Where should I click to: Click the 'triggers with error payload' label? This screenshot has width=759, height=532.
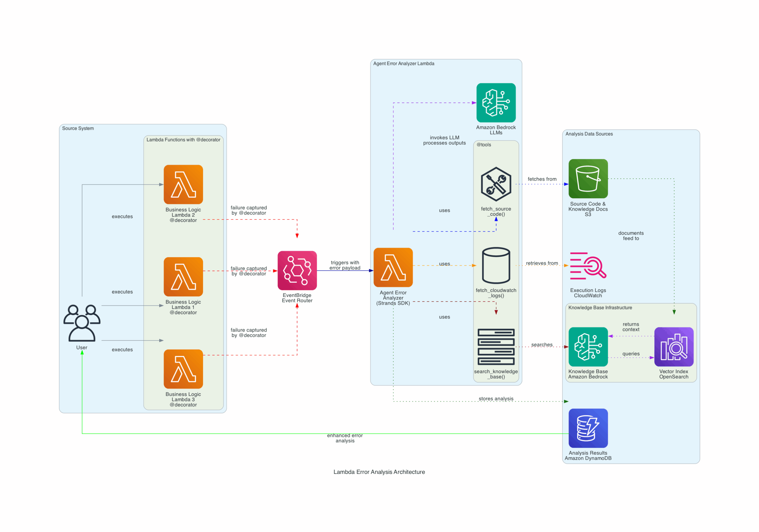coord(345,265)
